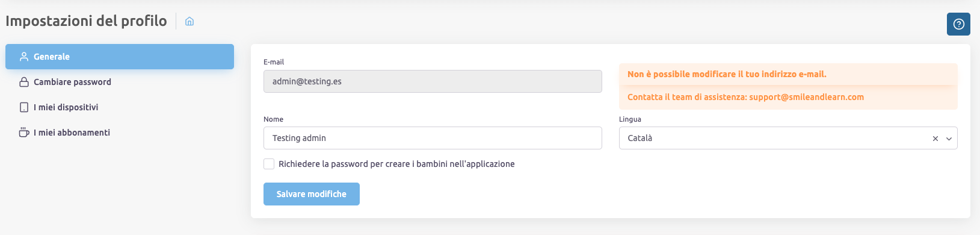The width and height of the screenshot is (980, 235).
Task: Click the cup icon for I miei abbonamenti
Action: [24, 133]
